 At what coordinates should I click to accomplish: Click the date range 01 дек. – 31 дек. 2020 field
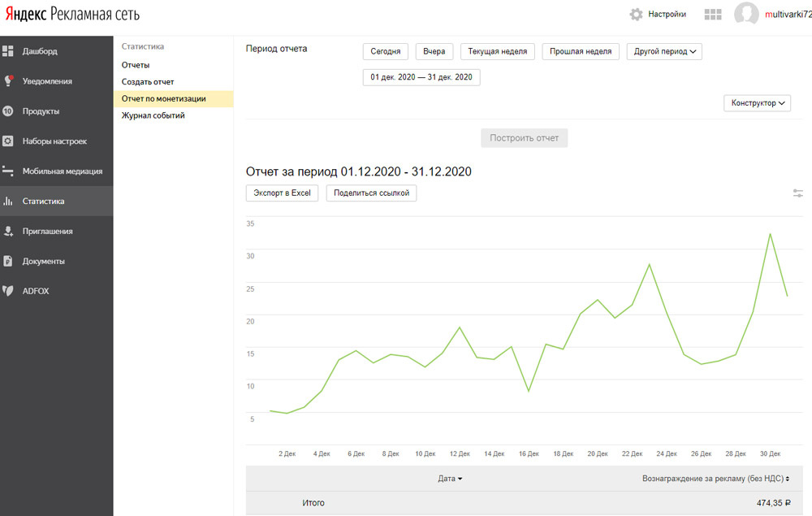click(421, 77)
